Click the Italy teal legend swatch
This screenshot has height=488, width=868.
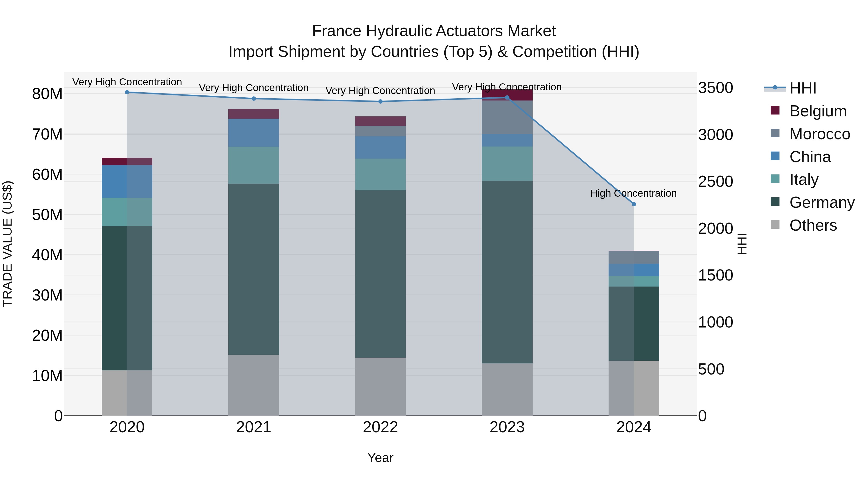(x=775, y=179)
